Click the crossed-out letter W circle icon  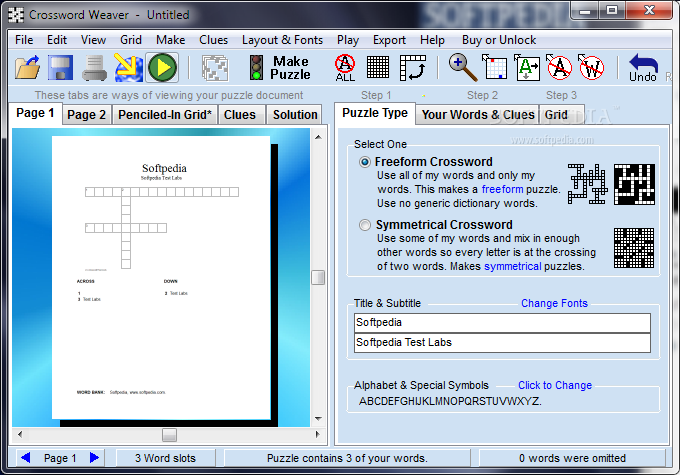click(x=591, y=67)
